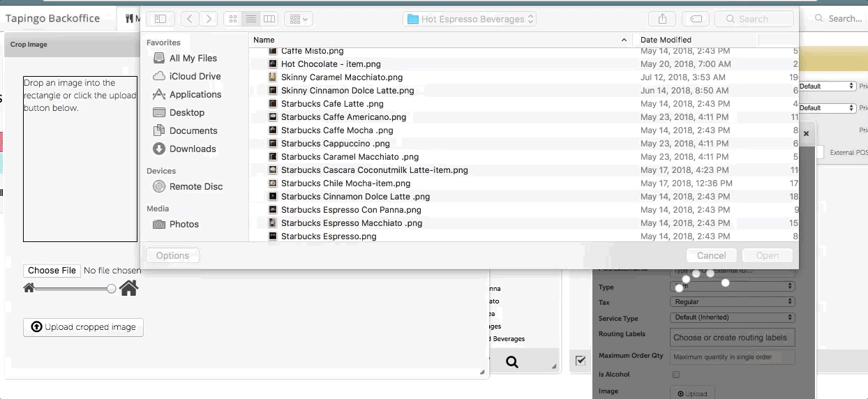868x399 pixels.
Task: Click the checkmark icon beside item form
Action: pyautogui.click(x=581, y=361)
